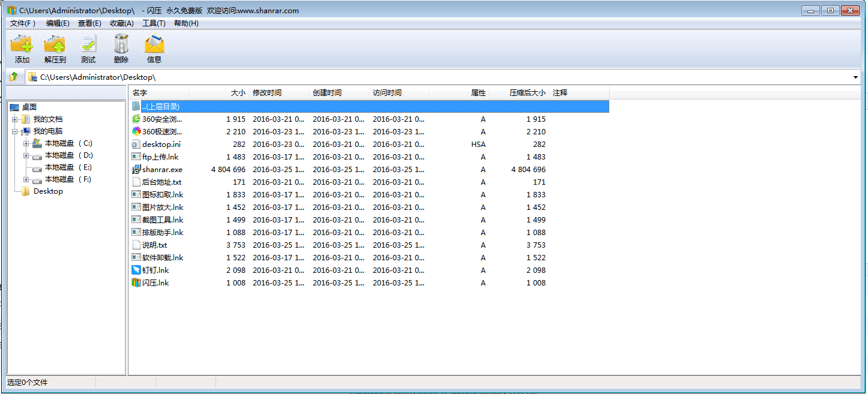Click the 信息 (Info) toolbar icon
Screen dimensions: 868x394
pos(154,44)
